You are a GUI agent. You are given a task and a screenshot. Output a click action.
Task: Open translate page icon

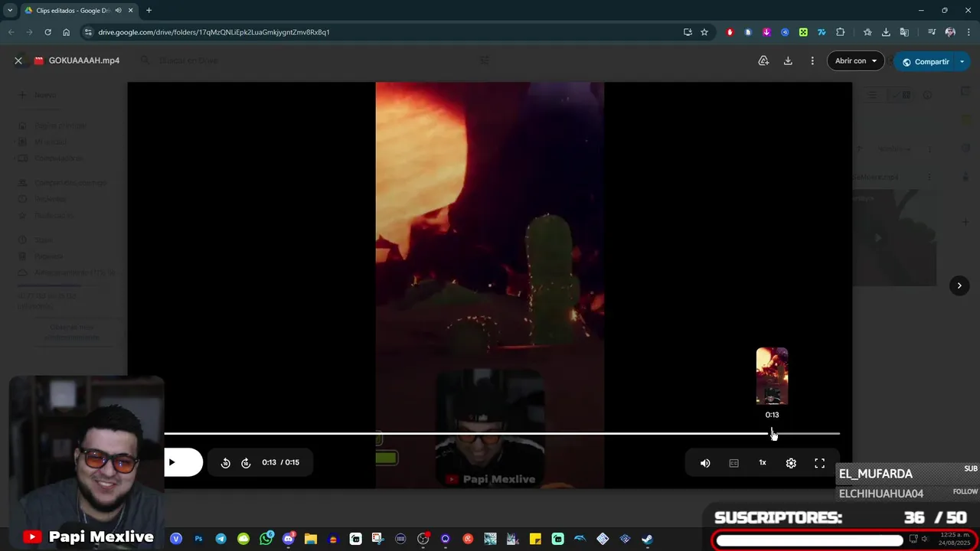pos(904,32)
